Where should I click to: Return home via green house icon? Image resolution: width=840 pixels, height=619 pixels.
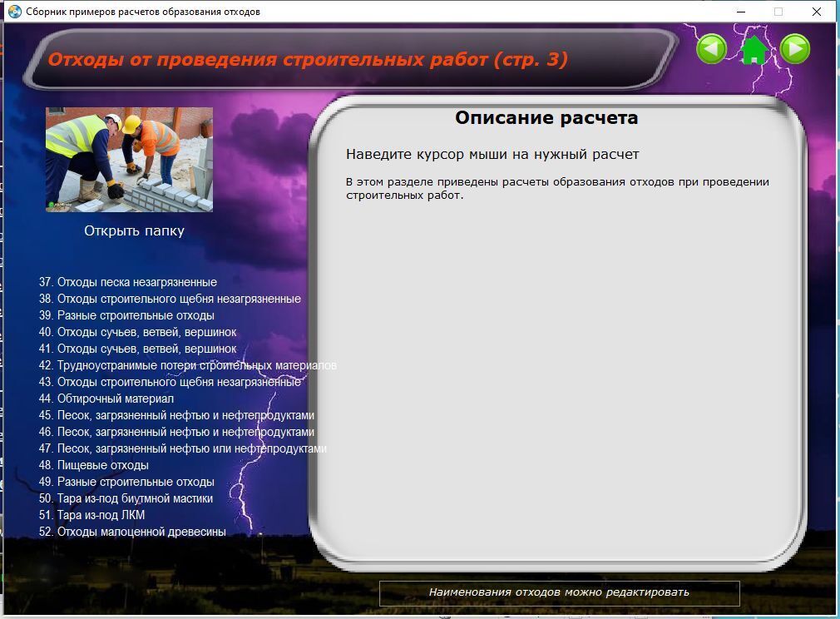pyautogui.click(x=754, y=50)
